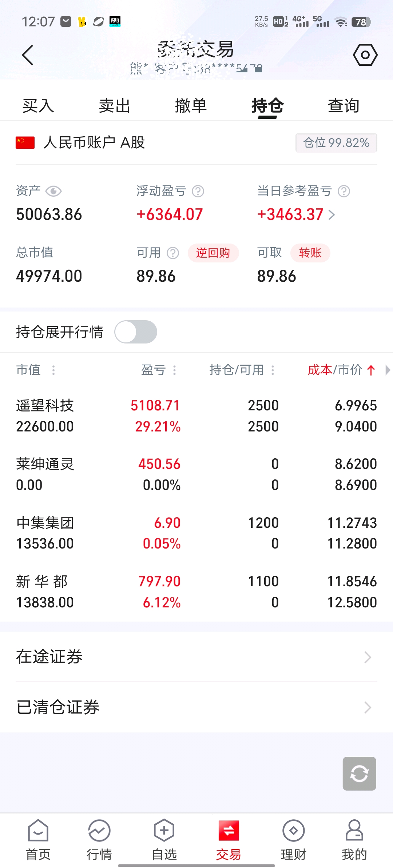The image size is (393, 868).
Task: Tap the 转账 button
Action: (x=310, y=253)
